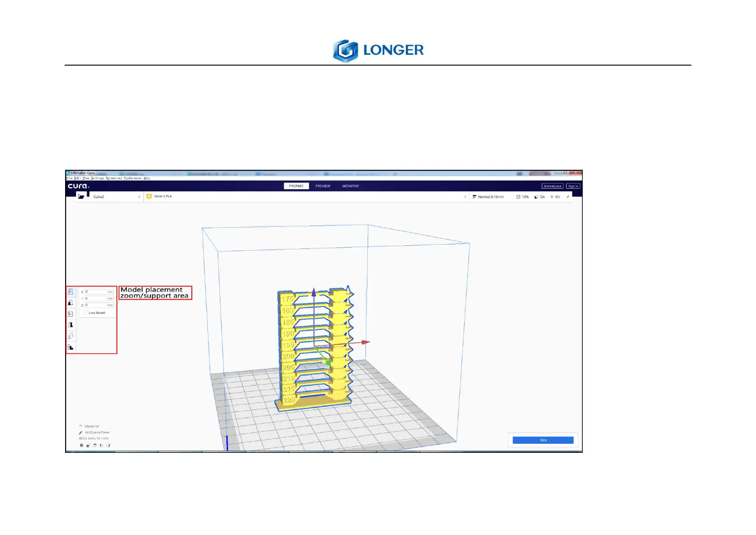Click the pencil icon in print settings bar
756x535 pixels.
click(x=568, y=197)
